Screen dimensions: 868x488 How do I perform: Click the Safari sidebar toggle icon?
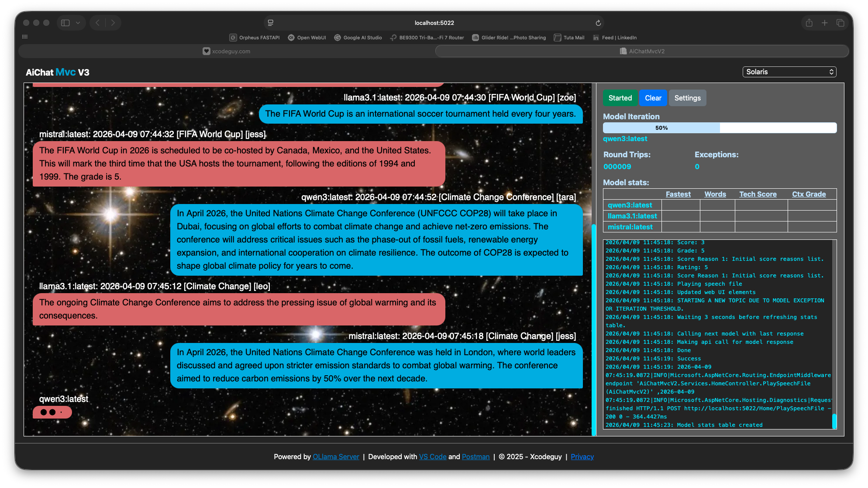(x=65, y=23)
